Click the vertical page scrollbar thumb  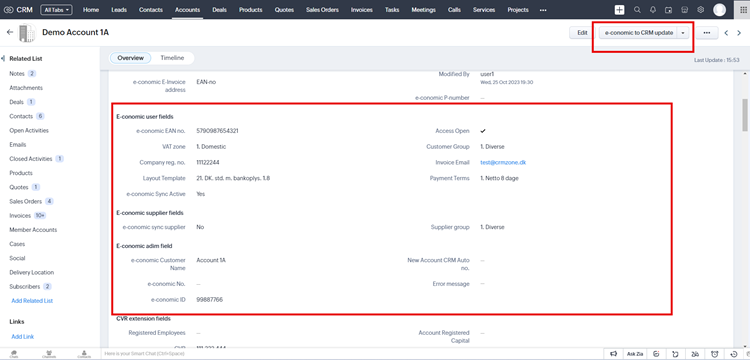click(x=745, y=115)
